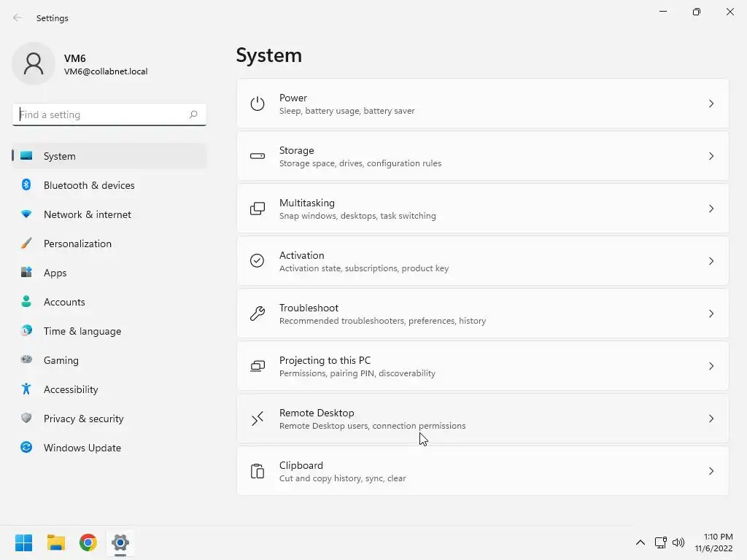
Task: Expand the Clipboard row chevron
Action: 711,471
